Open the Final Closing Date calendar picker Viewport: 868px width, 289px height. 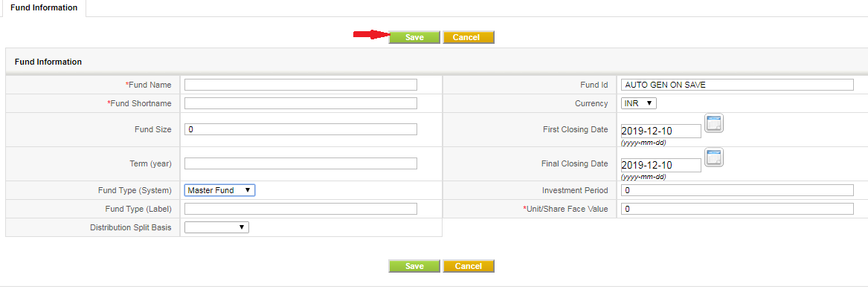click(x=713, y=158)
